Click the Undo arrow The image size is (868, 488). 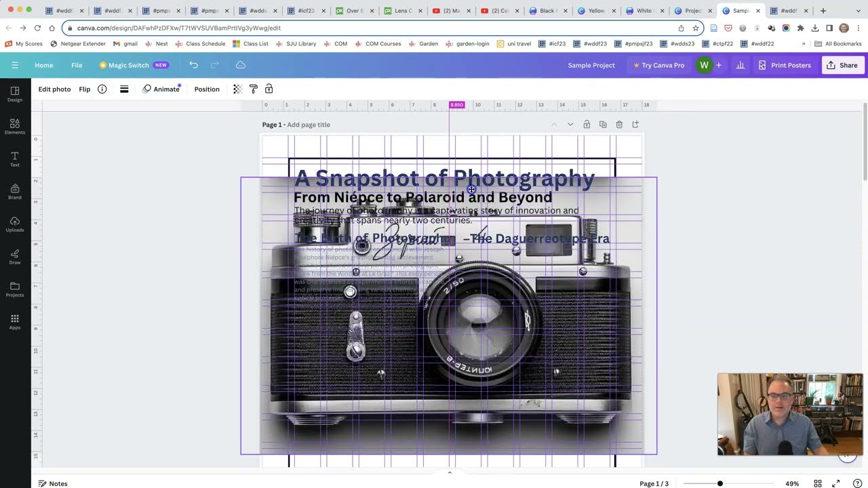194,65
